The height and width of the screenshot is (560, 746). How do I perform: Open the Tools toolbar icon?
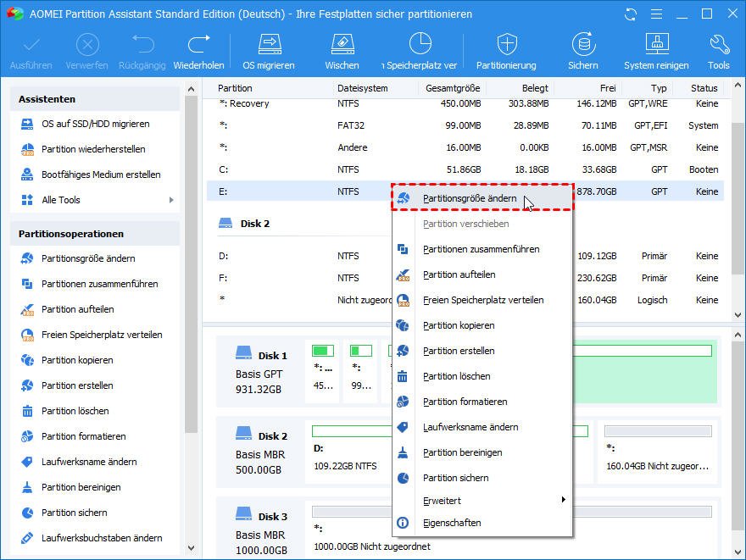point(718,51)
